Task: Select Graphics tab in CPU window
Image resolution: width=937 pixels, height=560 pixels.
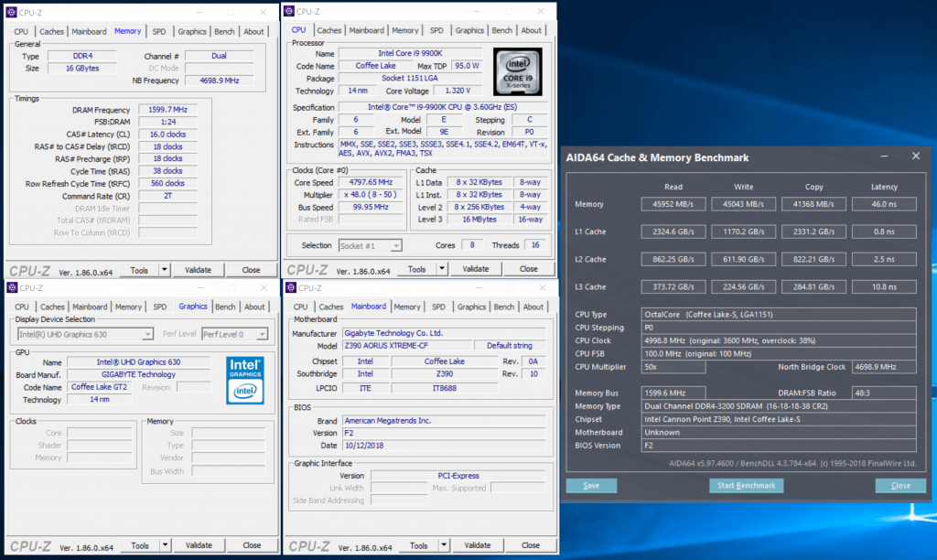Action: pyautogui.click(x=469, y=30)
